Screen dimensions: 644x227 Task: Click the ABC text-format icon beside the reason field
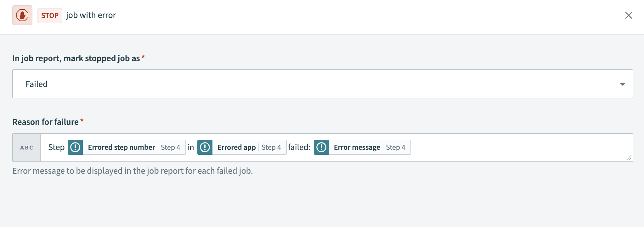pos(26,147)
